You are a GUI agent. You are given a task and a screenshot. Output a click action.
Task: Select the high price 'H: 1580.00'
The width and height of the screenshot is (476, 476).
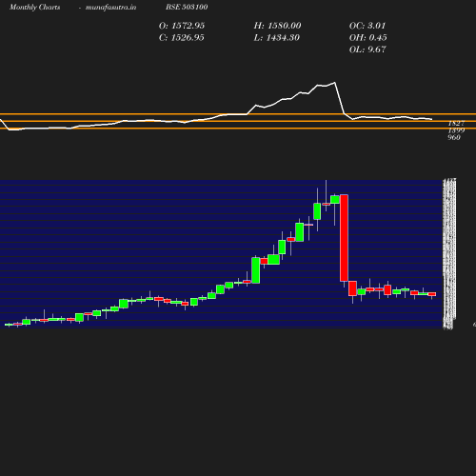coord(277,26)
